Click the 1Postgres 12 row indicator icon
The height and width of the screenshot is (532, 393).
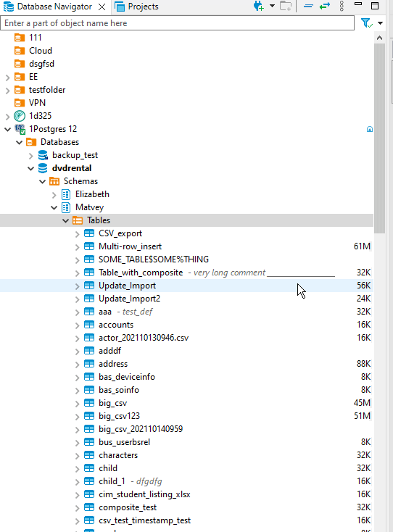370,129
